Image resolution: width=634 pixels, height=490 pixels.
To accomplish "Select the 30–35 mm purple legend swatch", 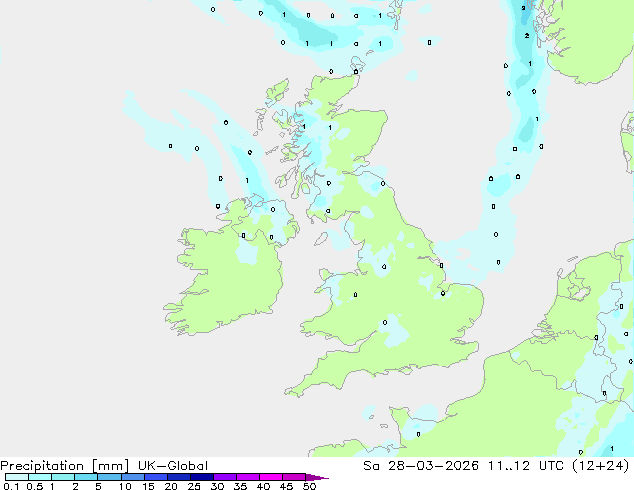I will pos(224,477).
